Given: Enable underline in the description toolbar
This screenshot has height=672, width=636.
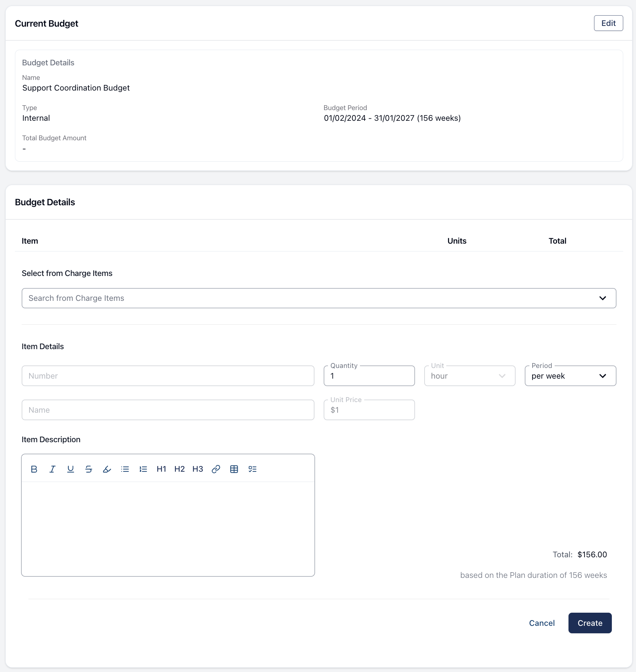Looking at the screenshot, I should 70,469.
